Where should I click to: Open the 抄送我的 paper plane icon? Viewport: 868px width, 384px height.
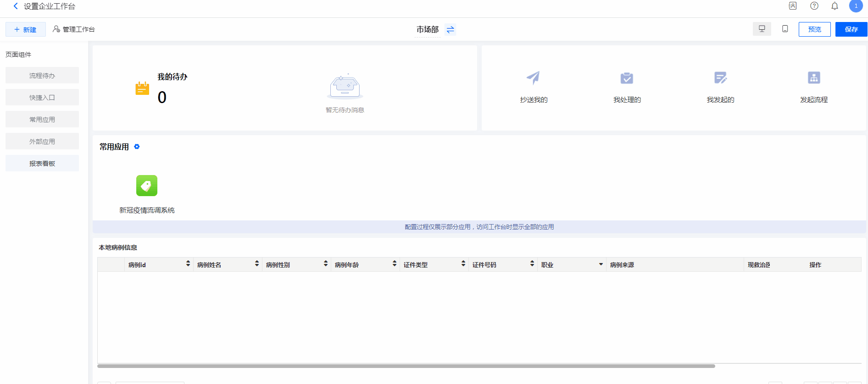point(533,78)
